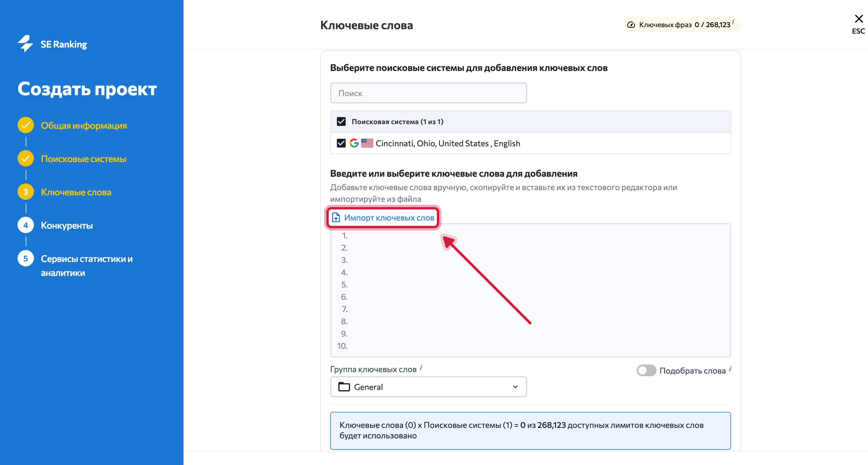Uncheck the Поисковая система (1 из 1) checkbox
The image size is (868, 465).
tap(341, 121)
